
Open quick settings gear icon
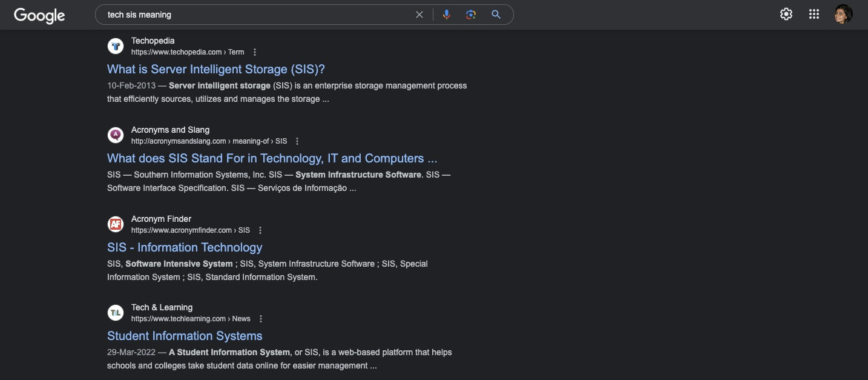(786, 14)
